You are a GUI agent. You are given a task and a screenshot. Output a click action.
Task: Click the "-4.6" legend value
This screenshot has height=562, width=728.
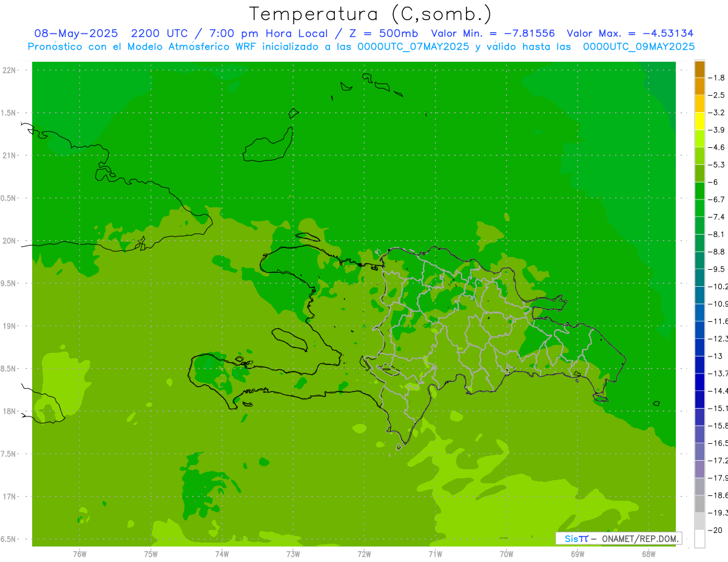(x=718, y=147)
